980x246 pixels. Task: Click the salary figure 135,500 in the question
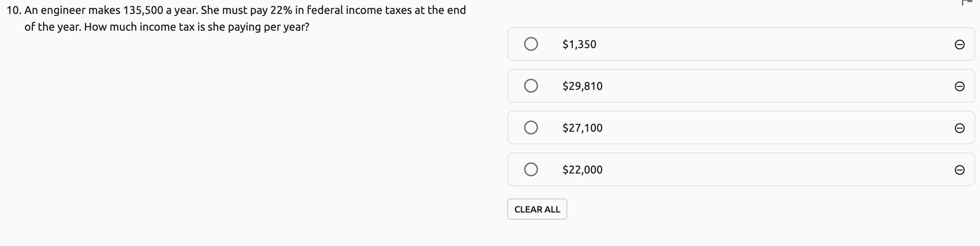tap(143, 10)
